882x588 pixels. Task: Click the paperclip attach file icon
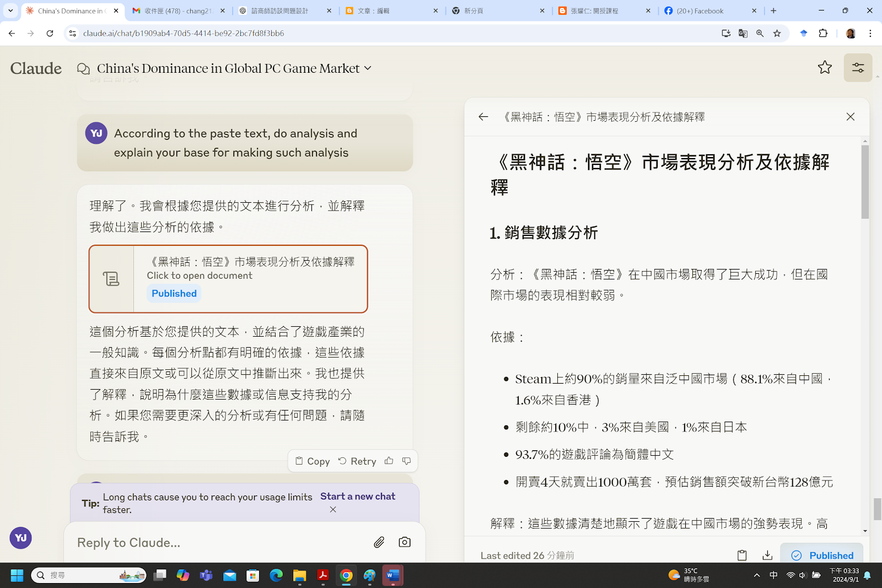click(379, 543)
